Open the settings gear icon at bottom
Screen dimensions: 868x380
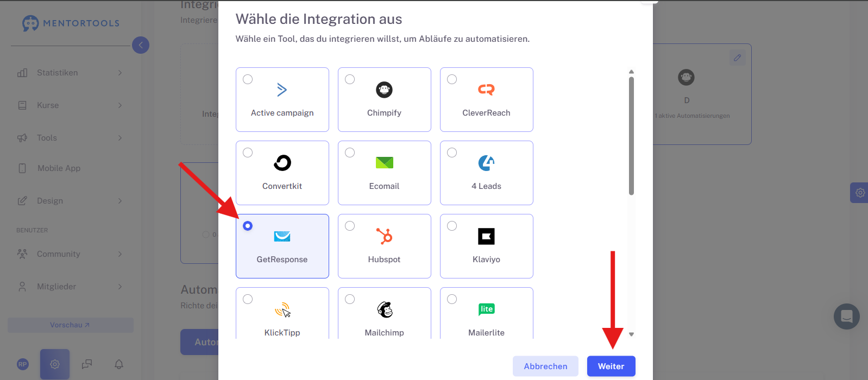pos(55,364)
